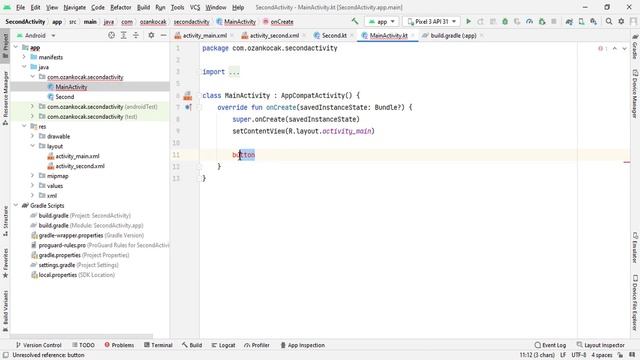This screenshot has width=640, height=360.
Task: Open IDE settings gear in top toolbar
Action: pos(621,21)
